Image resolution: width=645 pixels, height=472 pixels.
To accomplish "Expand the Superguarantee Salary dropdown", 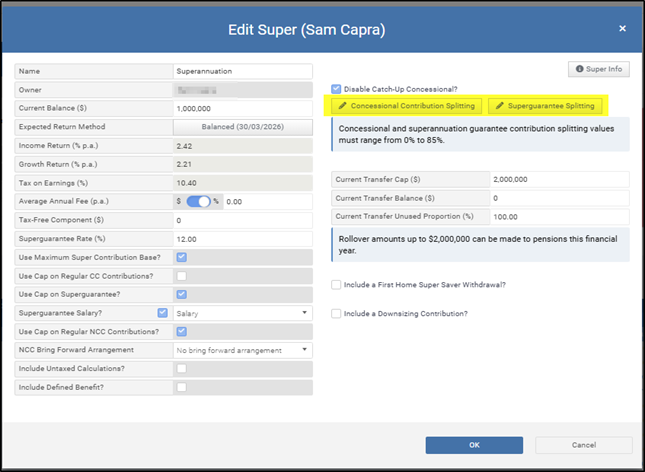I will coord(242,313).
